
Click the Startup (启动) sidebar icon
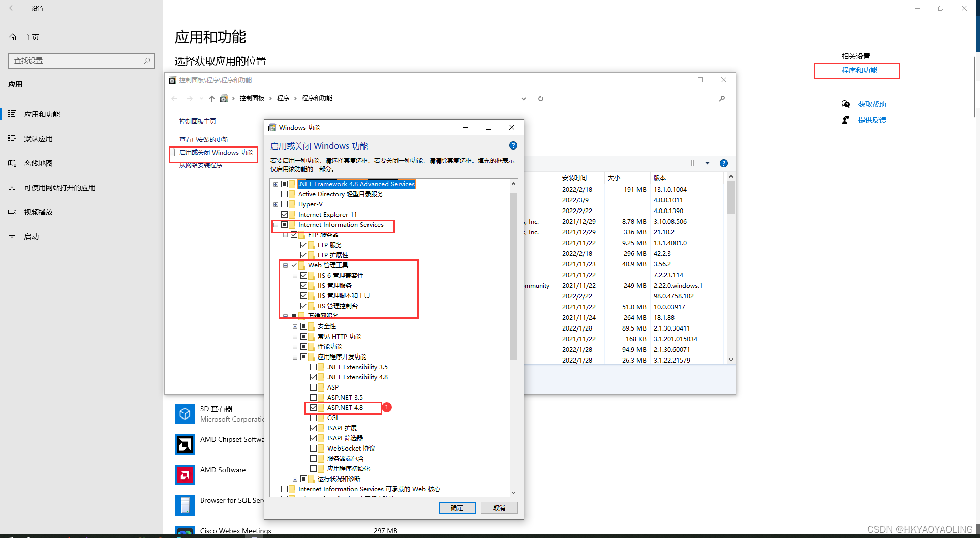pos(12,236)
